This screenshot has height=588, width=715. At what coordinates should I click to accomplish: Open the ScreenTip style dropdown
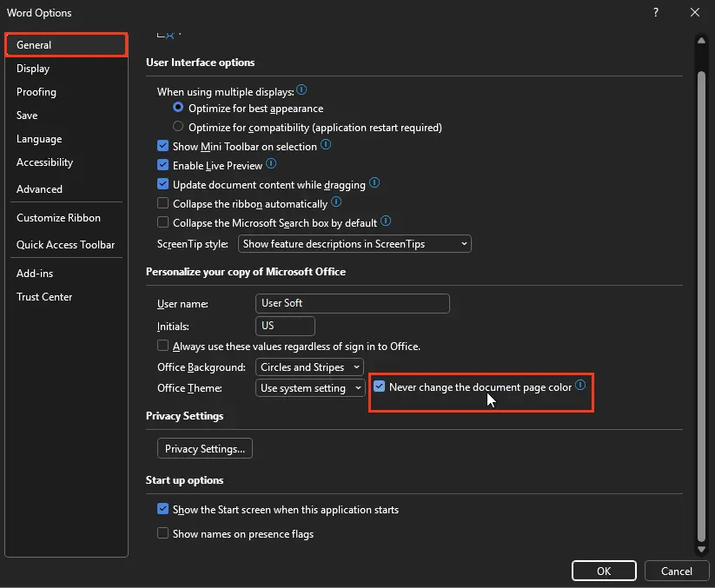pyautogui.click(x=355, y=244)
